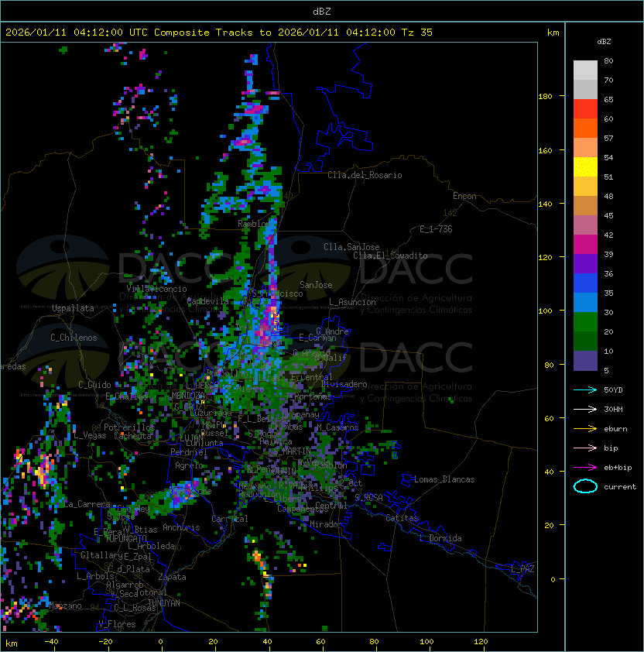Click the C_Guido map label
The image size is (644, 652).
pyautogui.click(x=94, y=385)
